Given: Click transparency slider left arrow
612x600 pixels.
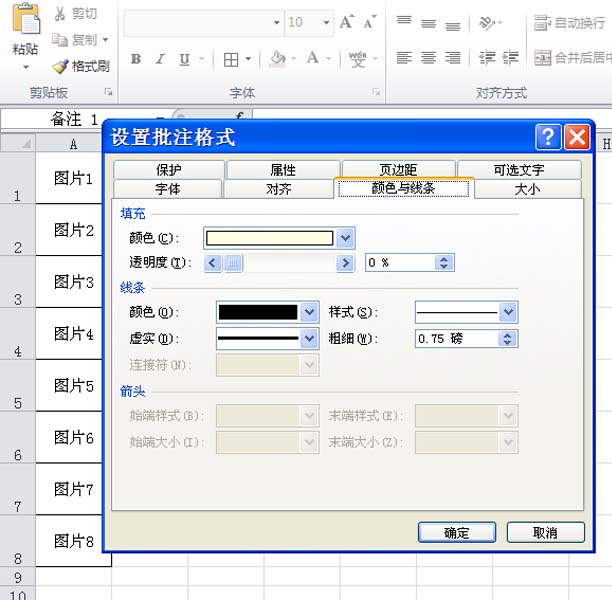Looking at the screenshot, I should point(212,263).
